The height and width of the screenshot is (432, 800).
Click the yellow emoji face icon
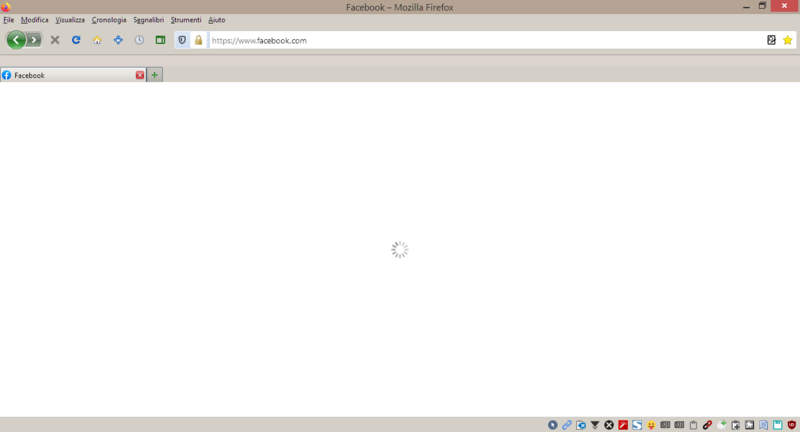coord(651,425)
